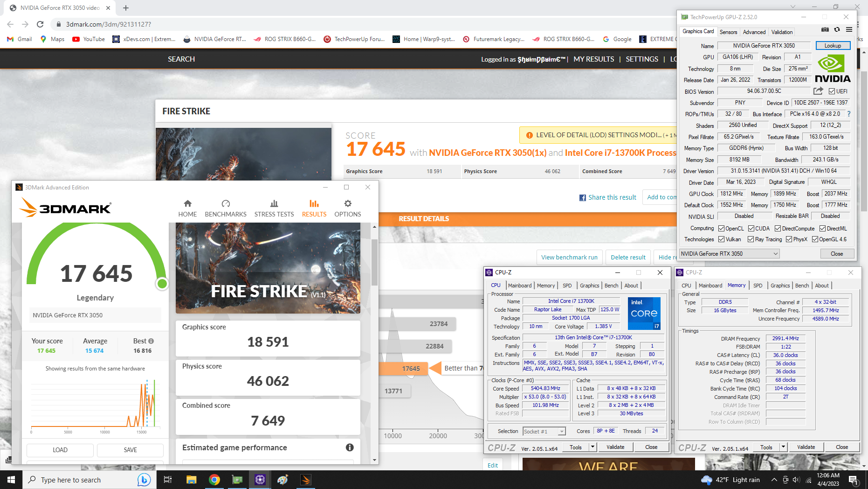Show hidden system tray icons
The height and width of the screenshot is (489, 868).
click(x=774, y=480)
